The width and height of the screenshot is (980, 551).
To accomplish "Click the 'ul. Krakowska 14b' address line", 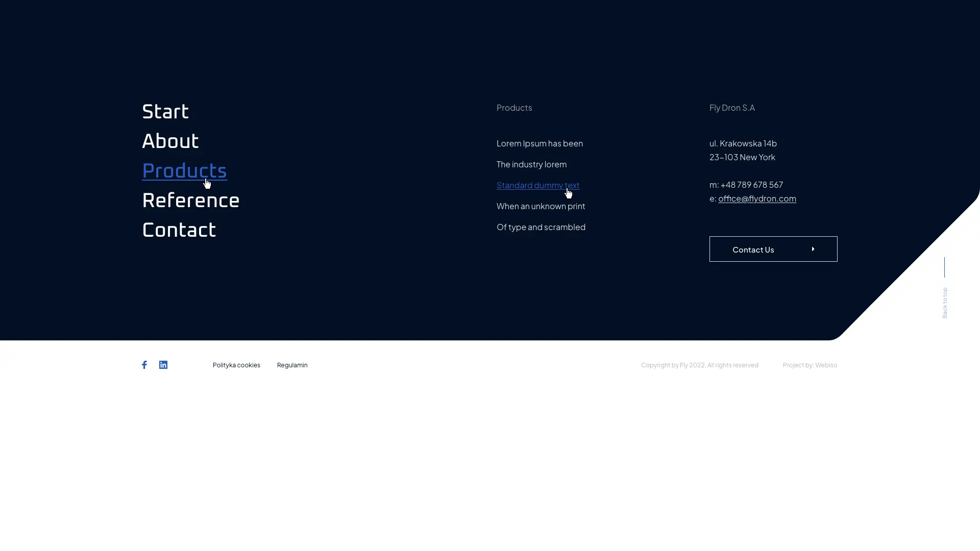I will point(743,143).
